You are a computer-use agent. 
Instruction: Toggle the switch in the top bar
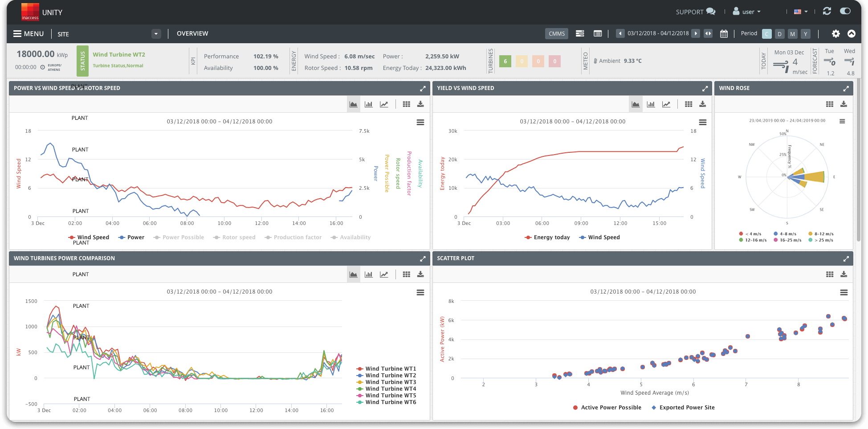tap(845, 11)
